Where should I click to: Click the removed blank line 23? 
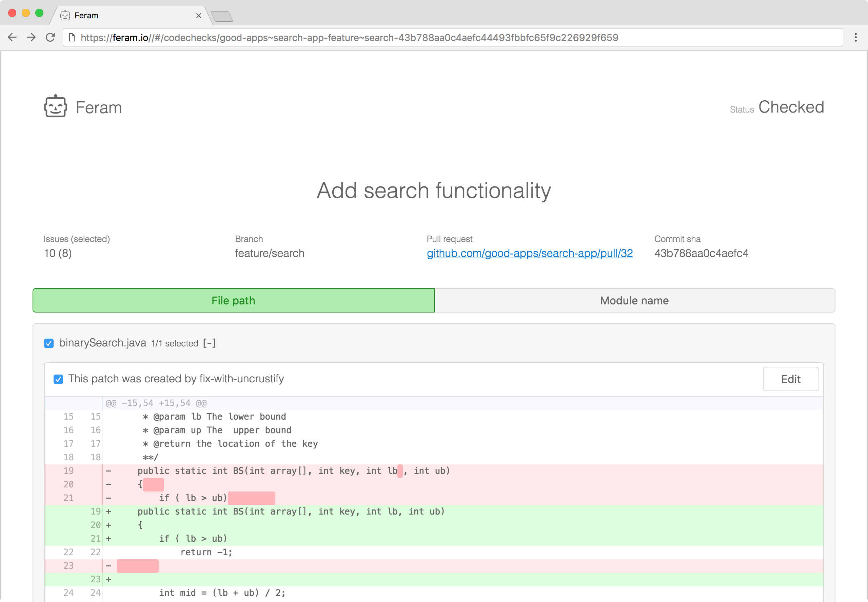[x=434, y=566]
